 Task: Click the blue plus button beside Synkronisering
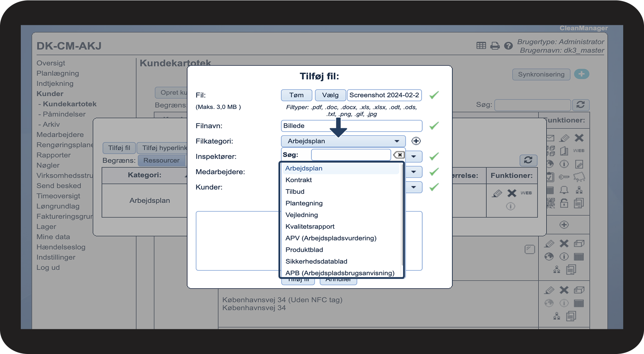581,74
